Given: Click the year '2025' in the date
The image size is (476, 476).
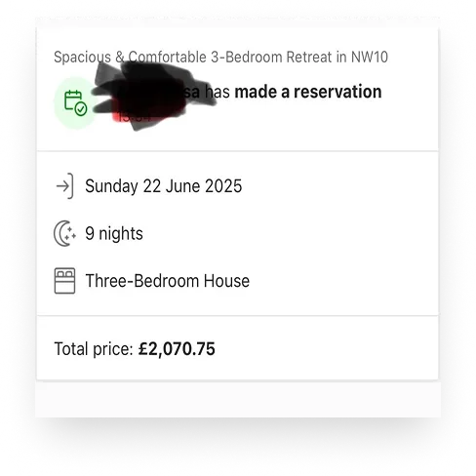Looking at the screenshot, I should (223, 186).
